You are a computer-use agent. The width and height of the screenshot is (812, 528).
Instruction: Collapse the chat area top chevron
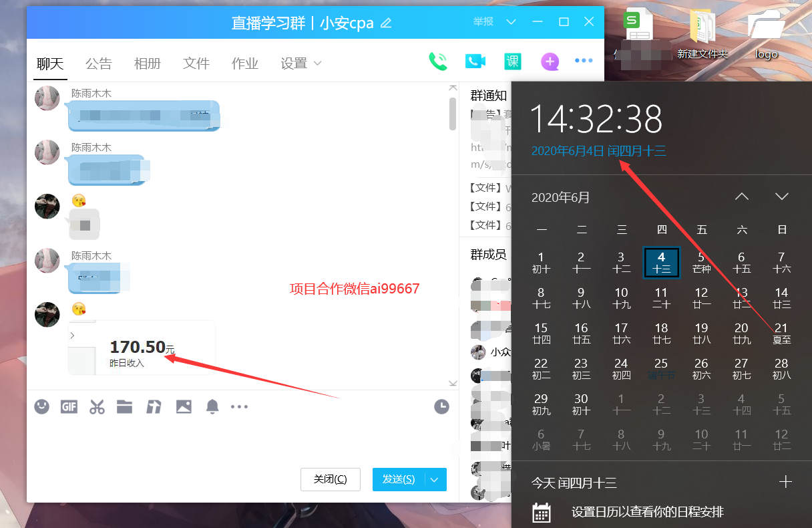pos(453,88)
